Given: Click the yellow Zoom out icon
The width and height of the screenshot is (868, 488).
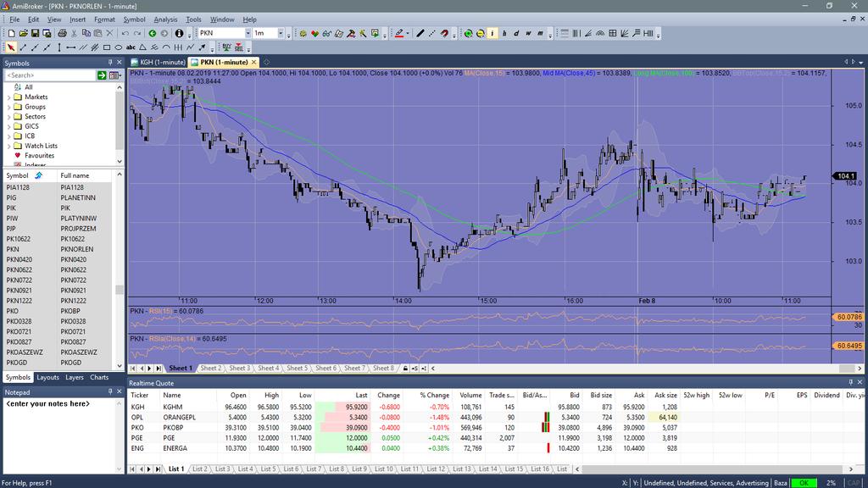Looking at the screenshot, I should 480,33.
